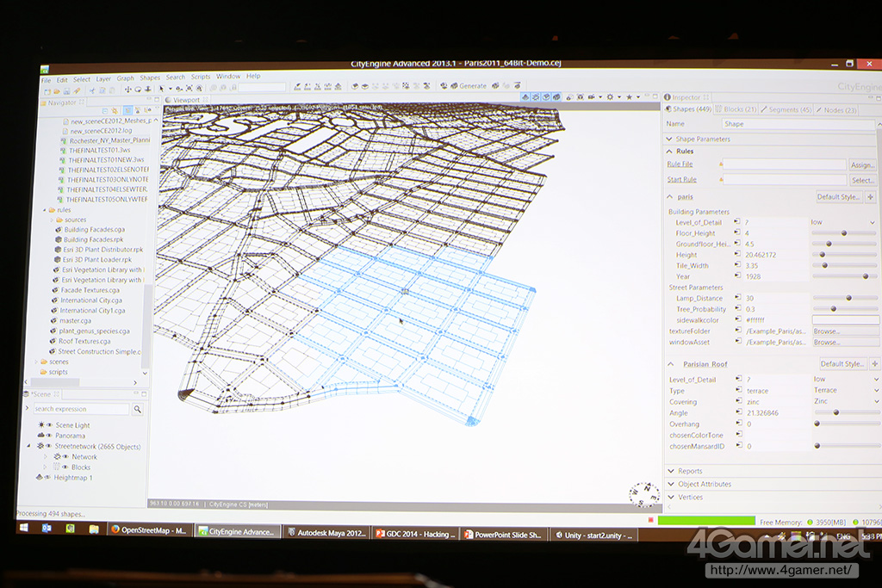Open the Roof Type Terrace dropdown
The height and width of the screenshot is (588, 882).
(x=846, y=390)
